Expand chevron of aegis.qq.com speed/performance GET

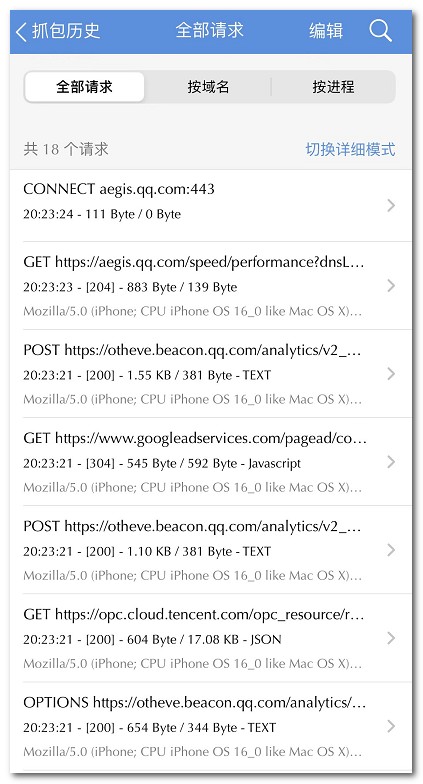tap(392, 286)
